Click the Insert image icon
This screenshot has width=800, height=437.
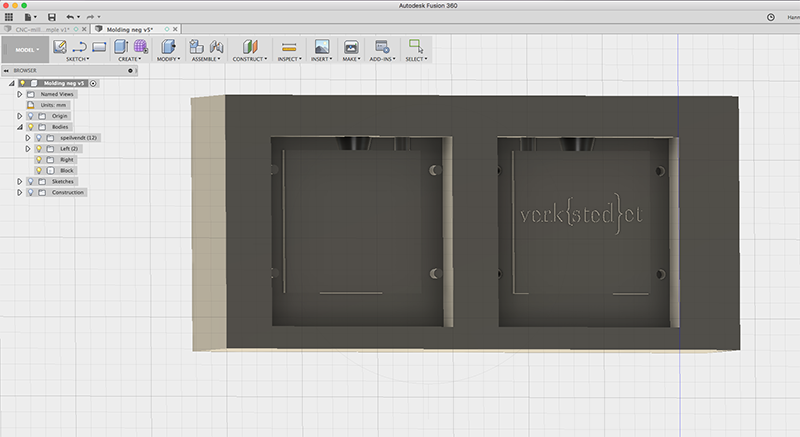pos(321,47)
